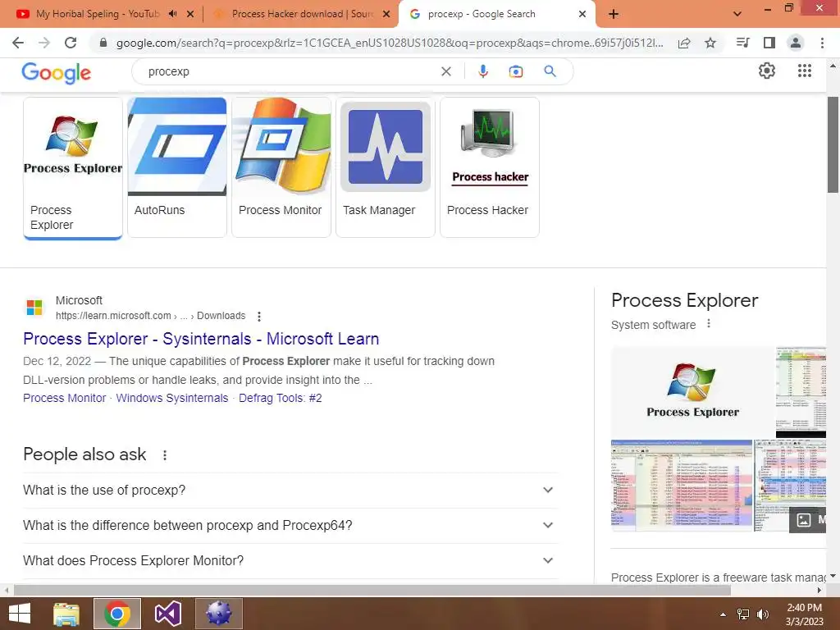
Task: Open the large Process Explorer screenshot thumbnail
Action: (682, 486)
